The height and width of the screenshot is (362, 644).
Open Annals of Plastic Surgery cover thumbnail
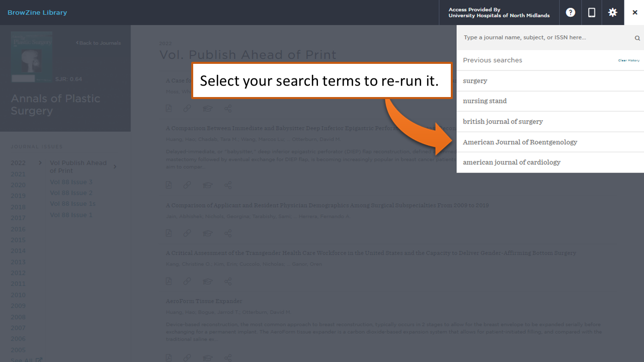[x=32, y=57]
